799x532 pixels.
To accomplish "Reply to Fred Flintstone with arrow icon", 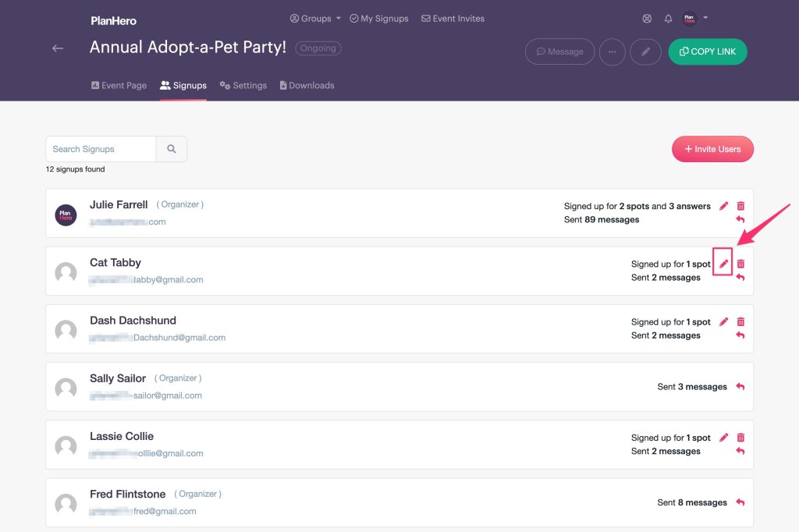I will coord(740,502).
